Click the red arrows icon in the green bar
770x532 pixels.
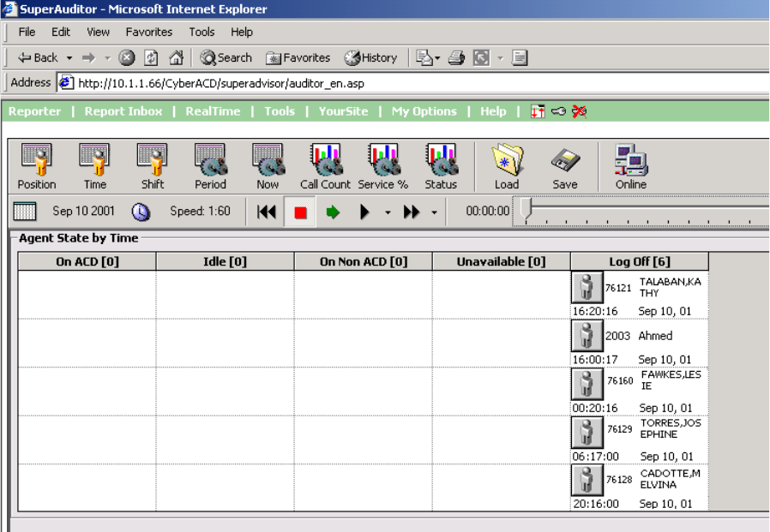click(538, 111)
